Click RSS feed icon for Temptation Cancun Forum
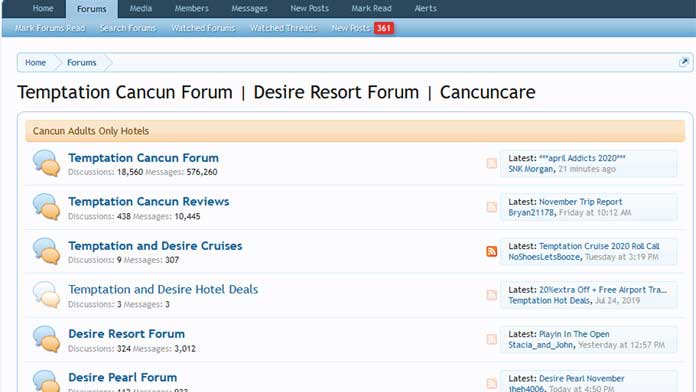Viewport: 696px width, 392px height. (x=491, y=163)
